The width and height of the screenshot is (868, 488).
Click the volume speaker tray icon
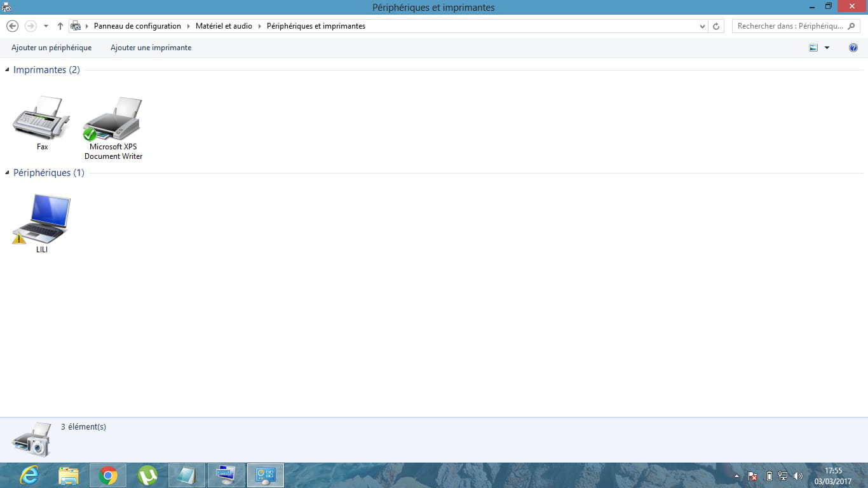798,476
